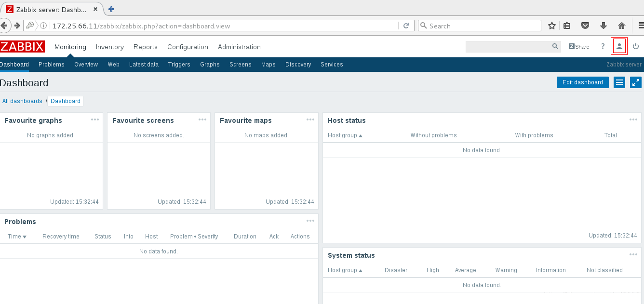
Task: Open the Inventory menu
Action: (x=110, y=47)
